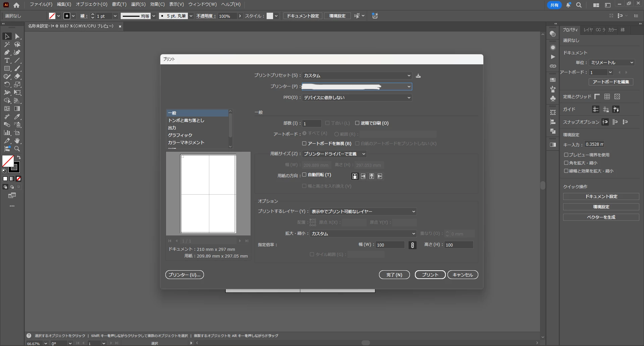Screen dimensions: 644x346
Task: Select the Column Graph tool
Action: [7, 133]
